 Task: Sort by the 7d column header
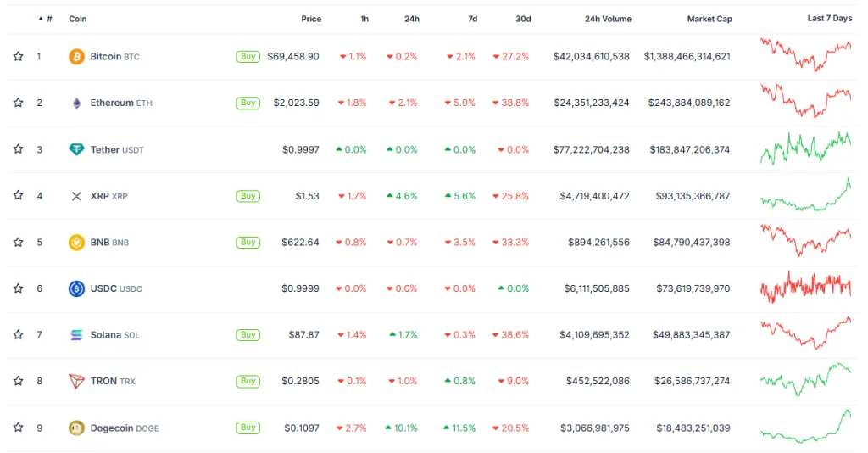click(x=473, y=19)
